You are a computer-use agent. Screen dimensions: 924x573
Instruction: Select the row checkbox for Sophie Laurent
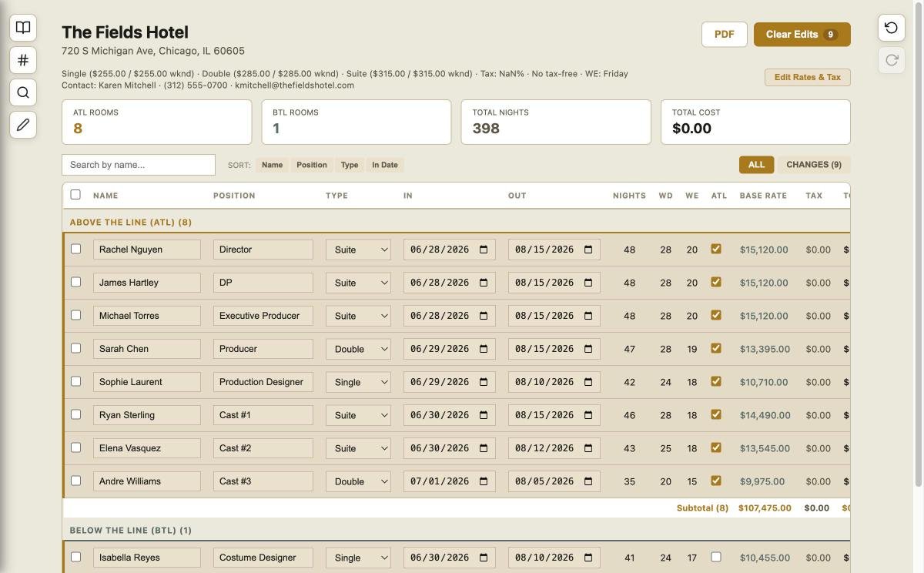[x=75, y=381]
